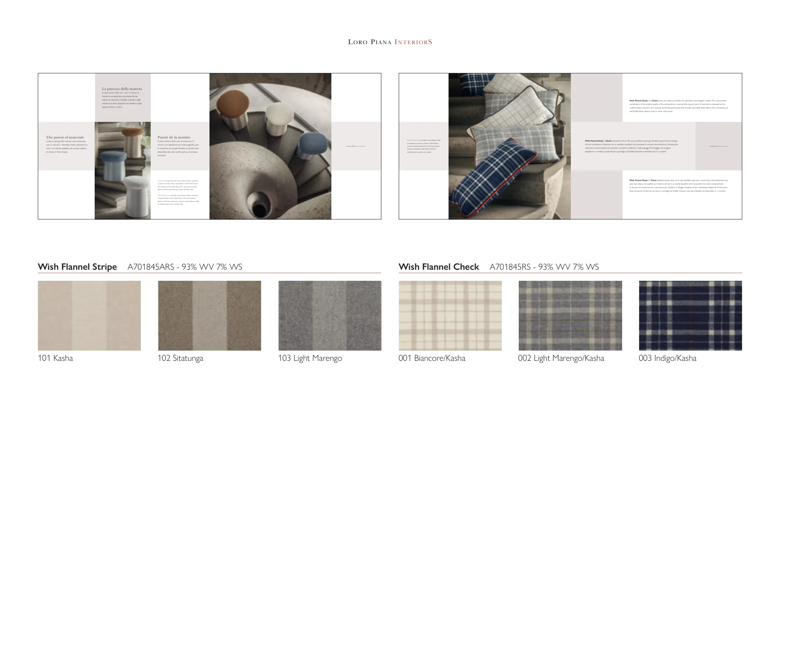Select the 001 Biancore/Kasha check swatch
Screen dimensions: 789x672
tap(450, 315)
